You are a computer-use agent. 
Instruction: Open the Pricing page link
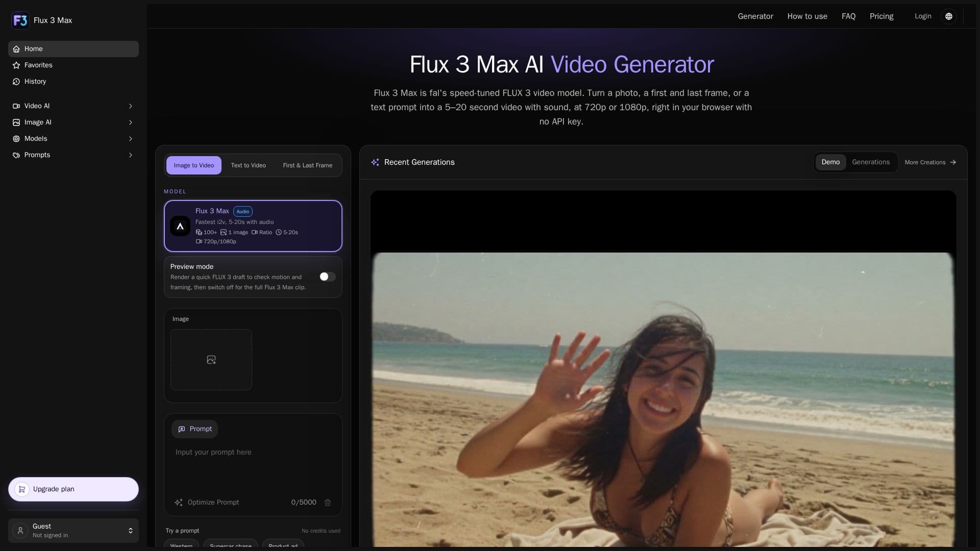[x=881, y=16]
